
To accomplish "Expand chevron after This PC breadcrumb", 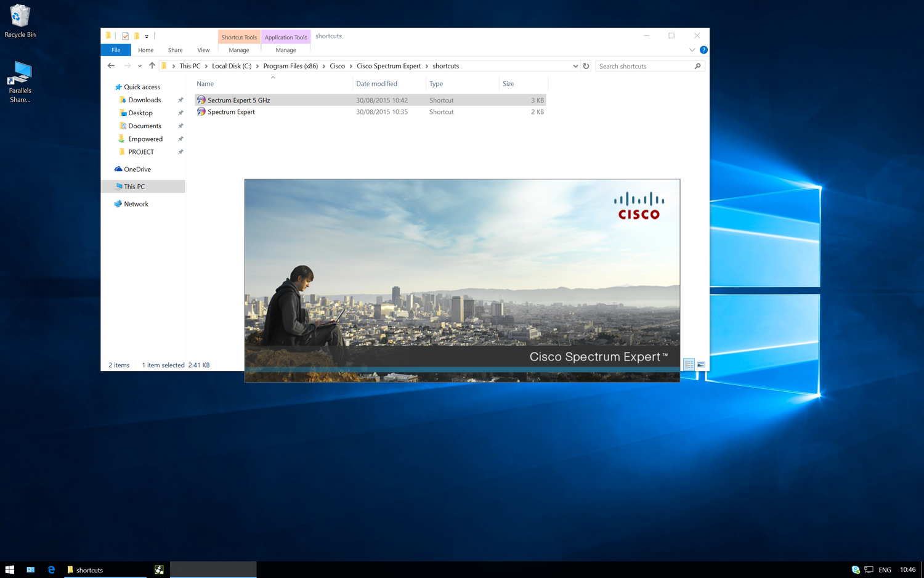I will [x=206, y=66].
